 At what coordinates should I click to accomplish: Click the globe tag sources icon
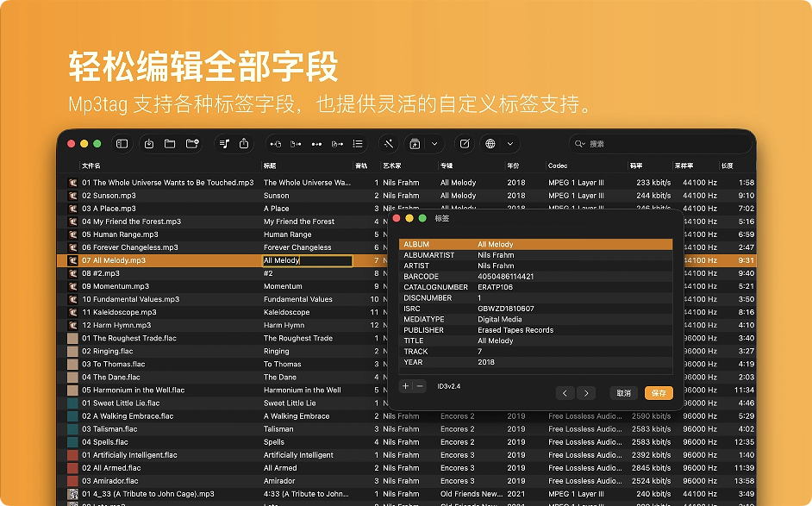pyautogui.click(x=491, y=144)
